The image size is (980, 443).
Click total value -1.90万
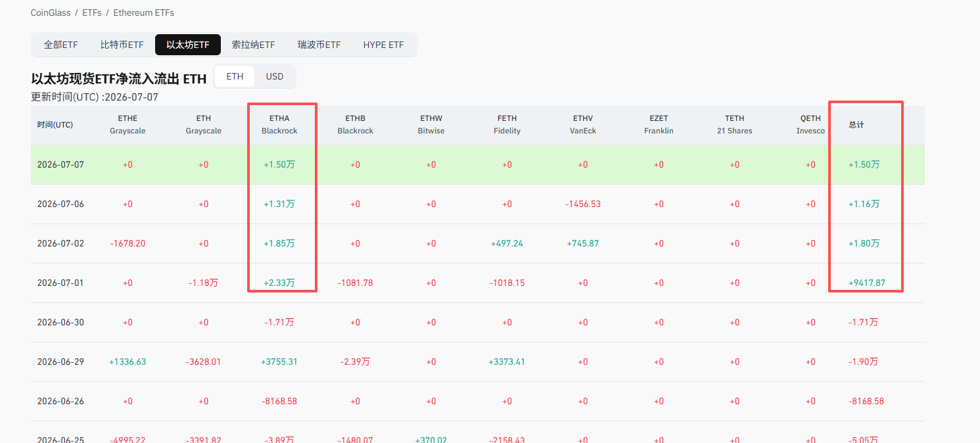863,361
